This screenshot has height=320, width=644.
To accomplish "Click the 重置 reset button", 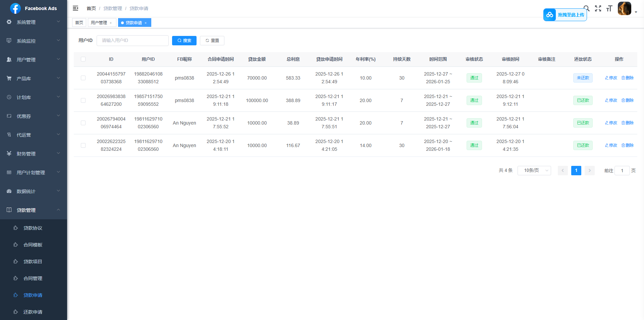I will [x=212, y=41].
